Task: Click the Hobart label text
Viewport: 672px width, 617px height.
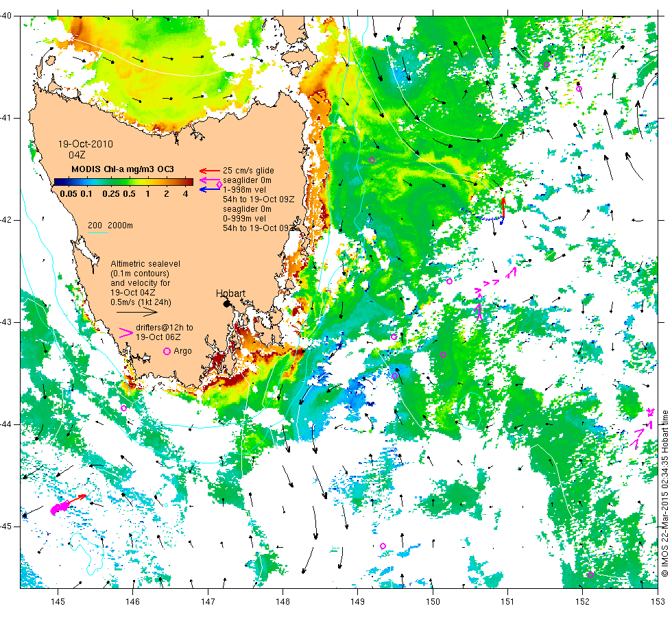Action: tap(230, 293)
